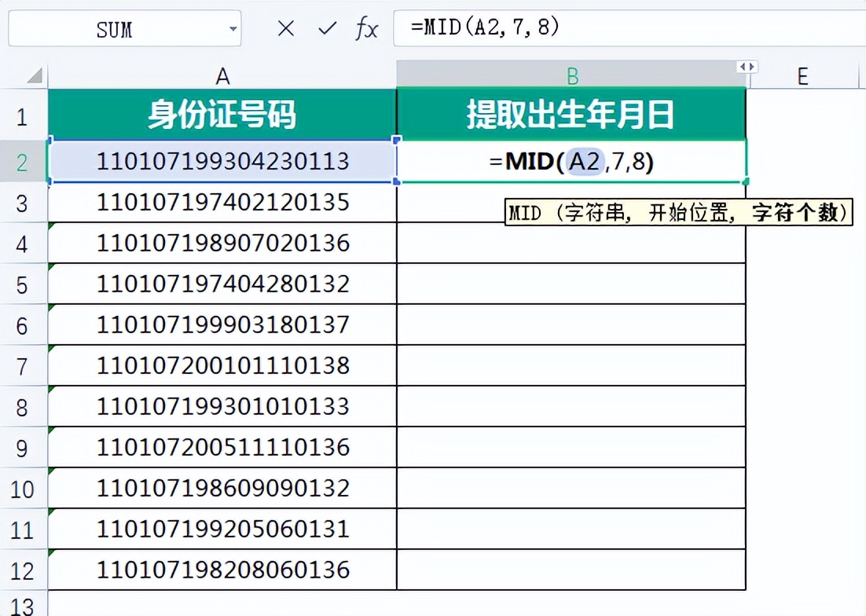Image resolution: width=866 pixels, height=616 pixels.
Task: Click the MID function tooltip below the formula
Action: click(677, 211)
